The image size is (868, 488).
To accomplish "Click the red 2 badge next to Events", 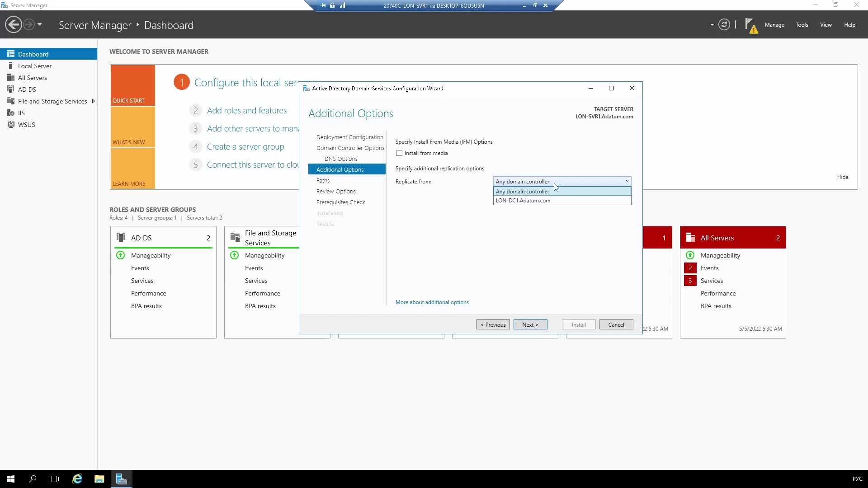I will pyautogui.click(x=690, y=268).
